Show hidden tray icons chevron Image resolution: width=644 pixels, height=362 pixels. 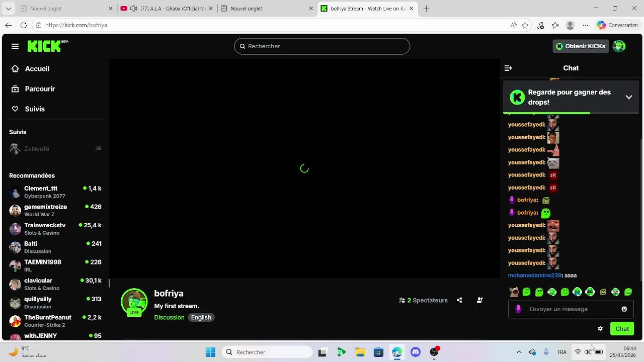click(519, 352)
